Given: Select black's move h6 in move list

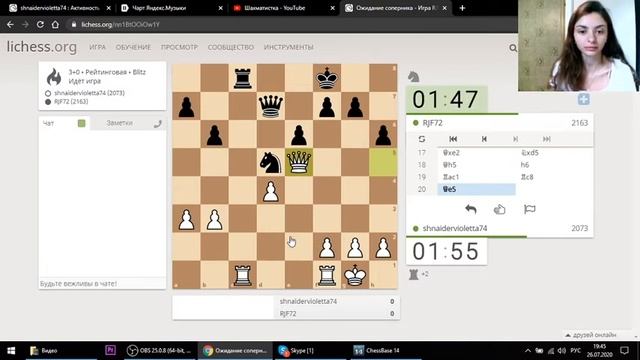Looking at the screenshot, I should [554, 165].
